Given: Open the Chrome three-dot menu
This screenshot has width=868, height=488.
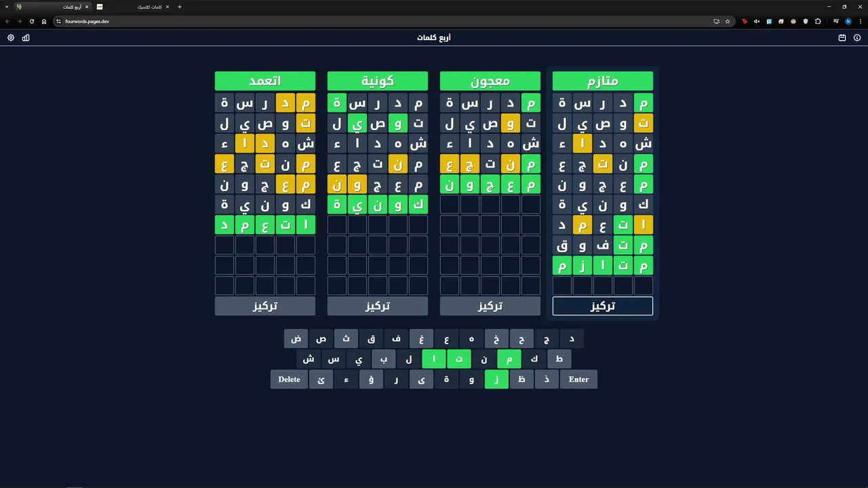Looking at the screenshot, I should tap(861, 21).
